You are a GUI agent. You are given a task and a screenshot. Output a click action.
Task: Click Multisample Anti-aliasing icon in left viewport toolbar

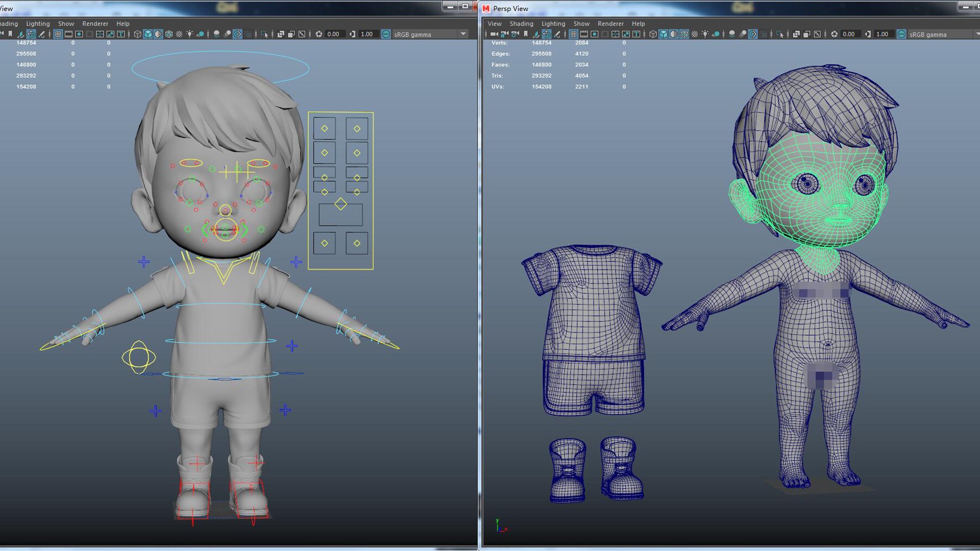coord(238,34)
